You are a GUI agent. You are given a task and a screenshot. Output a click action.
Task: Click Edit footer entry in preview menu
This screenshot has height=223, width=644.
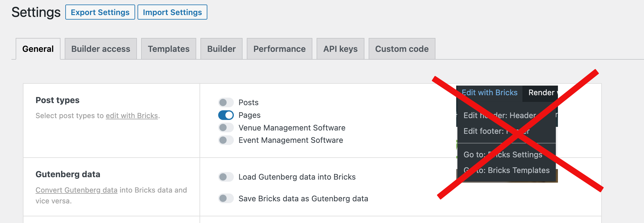pos(497,131)
